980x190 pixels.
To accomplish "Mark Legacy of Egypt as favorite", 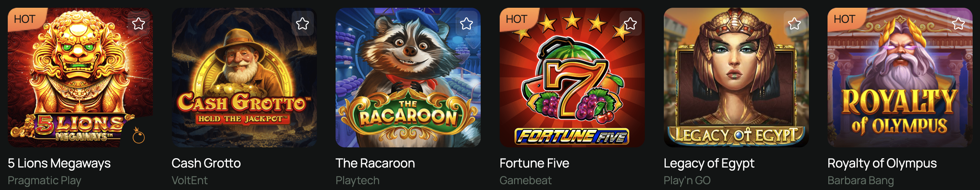I will click(x=795, y=24).
